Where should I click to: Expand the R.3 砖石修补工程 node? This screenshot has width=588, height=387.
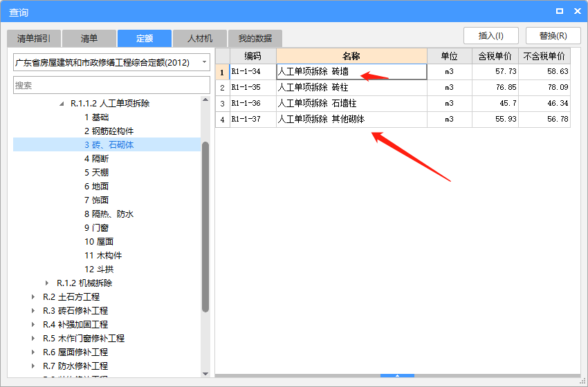(33, 311)
